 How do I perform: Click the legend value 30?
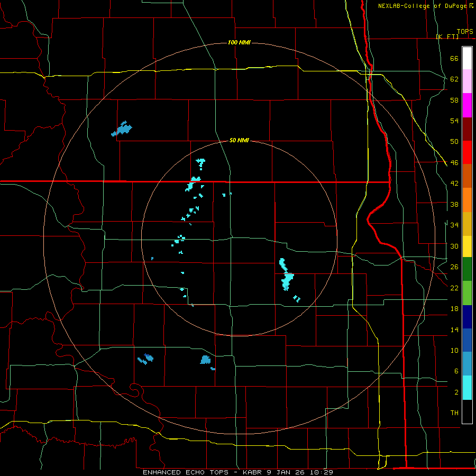tap(454, 246)
